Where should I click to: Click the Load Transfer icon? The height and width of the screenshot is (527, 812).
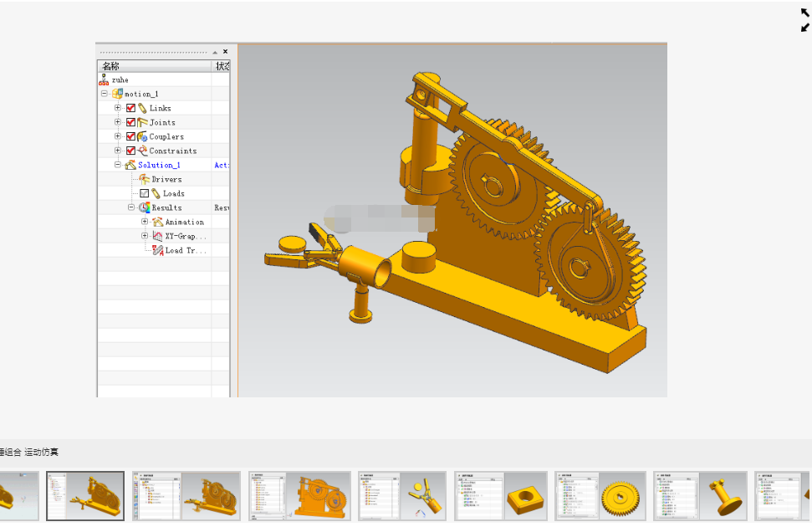[158, 250]
